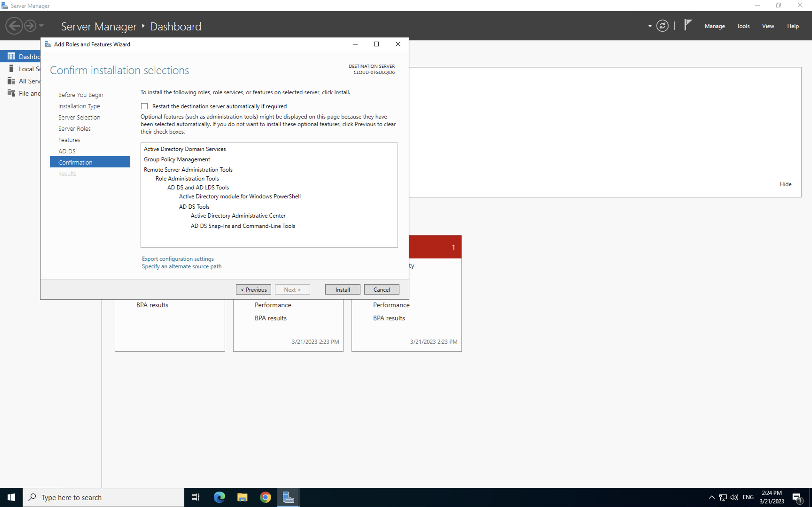Open the Task View taskbar icon
This screenshot has width=812, height=507.
click(x=195, y=497)
